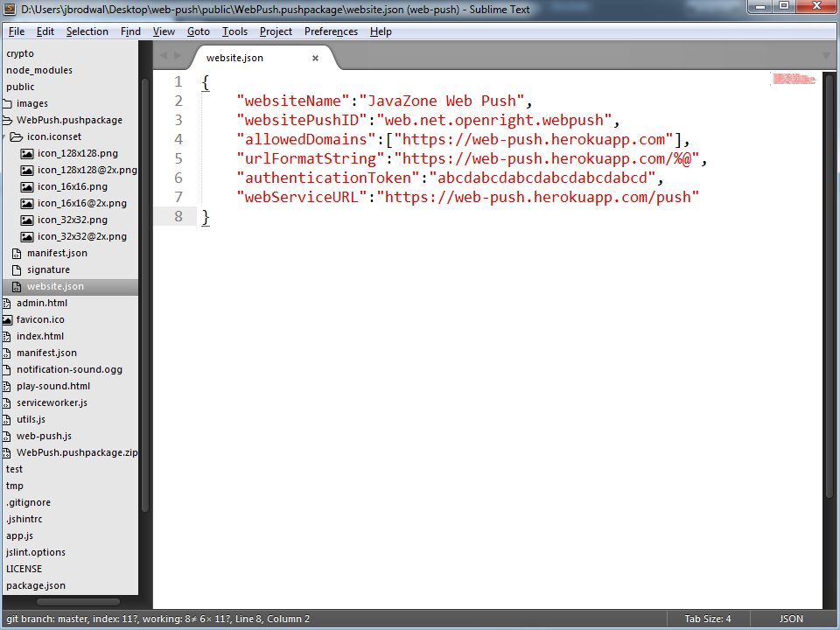Click image icon beside icon_32x32@2x.png
This screenshot has height=630, width=840.
click(27, 237)
